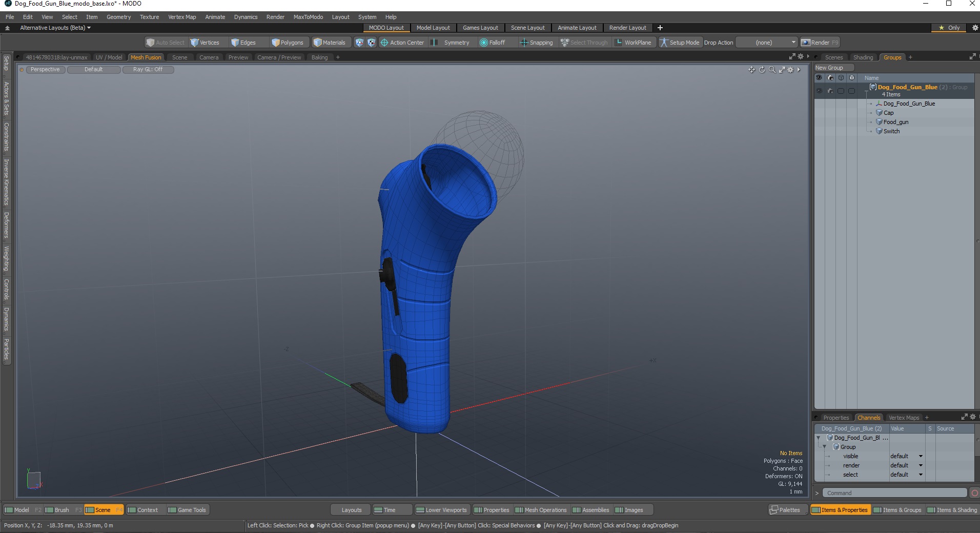Click Items & Groups button
The width and height of the screenshot is (980, 533).
[x=897, y=510]
